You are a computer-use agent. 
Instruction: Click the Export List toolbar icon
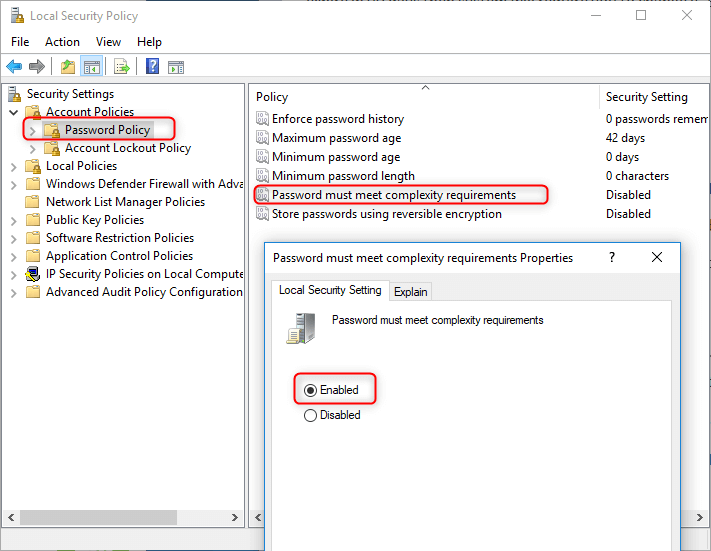pyautogui.click(x=122, y=67)
